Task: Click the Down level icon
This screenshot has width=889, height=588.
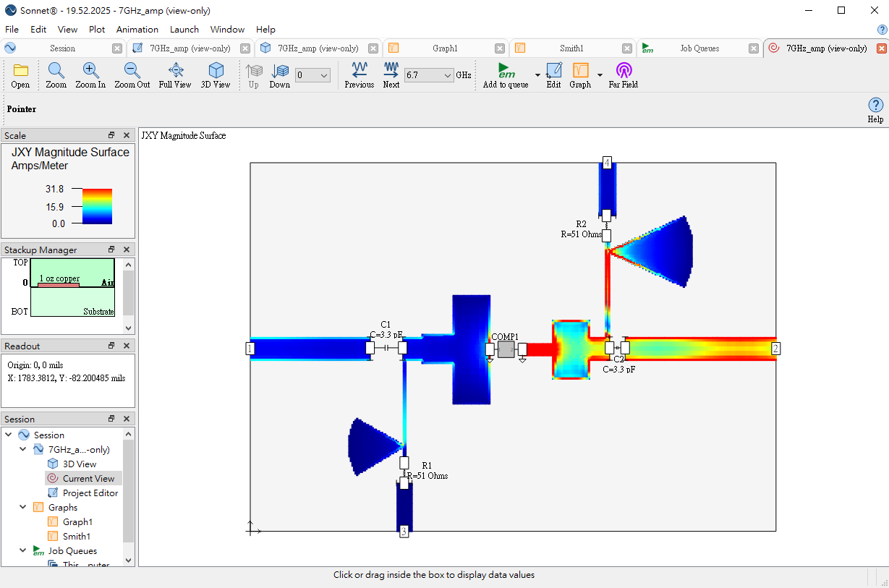Action: [280, 70]
